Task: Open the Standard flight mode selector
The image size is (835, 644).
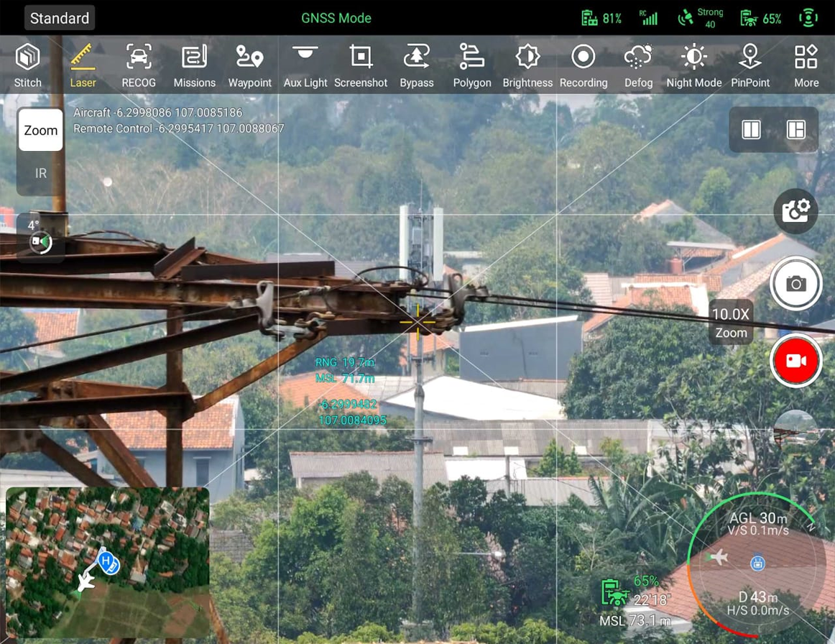Action: click(x=60, y=18)
